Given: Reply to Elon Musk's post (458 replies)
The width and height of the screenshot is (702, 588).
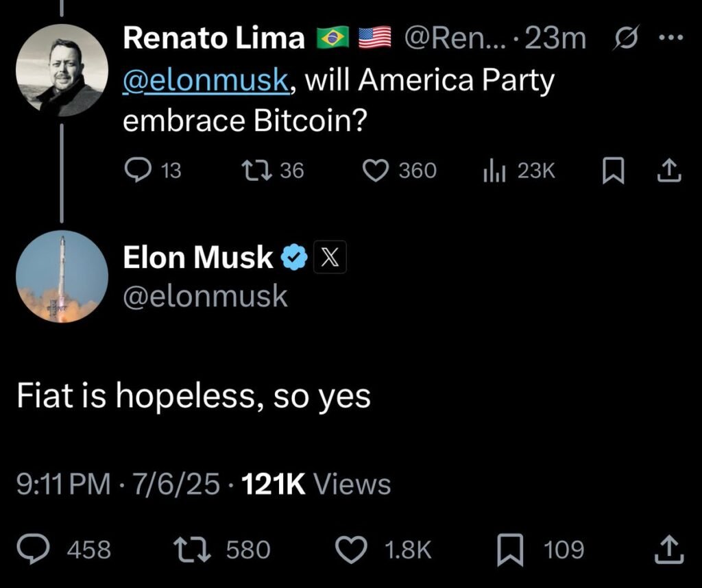Looking at the screenshot, I should coord(33,550).
